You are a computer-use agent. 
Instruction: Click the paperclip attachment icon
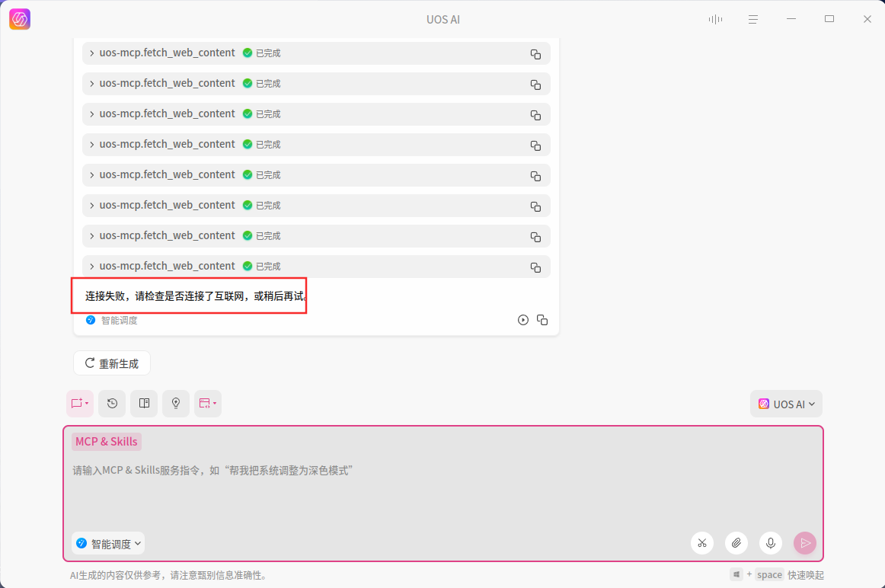pos(736,543)
